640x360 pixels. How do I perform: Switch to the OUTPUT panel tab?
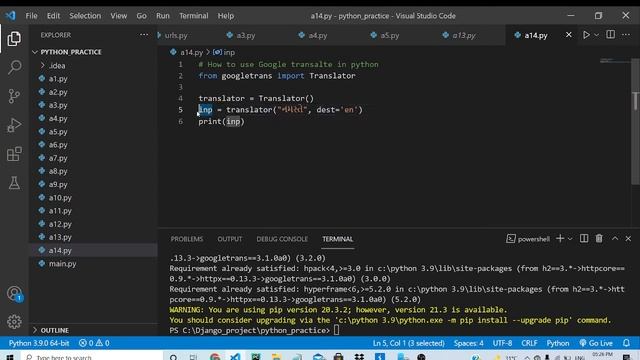click(x=229, y=239)
